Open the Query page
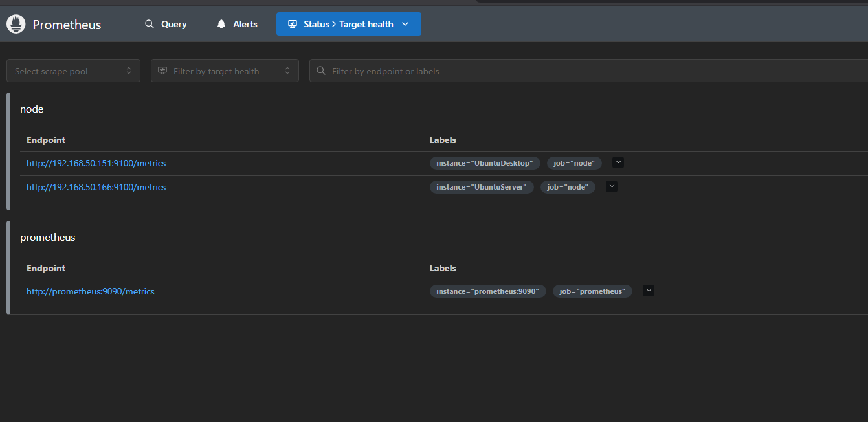This screenshot has height=422, width=868. click(166, 24)
